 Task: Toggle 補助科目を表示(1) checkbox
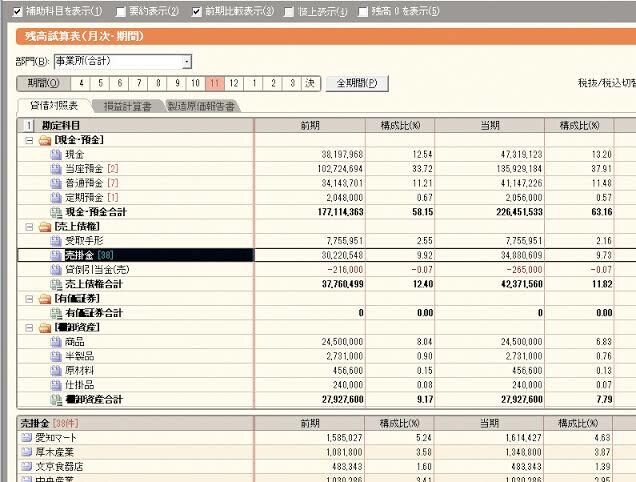tap(17, 11)
